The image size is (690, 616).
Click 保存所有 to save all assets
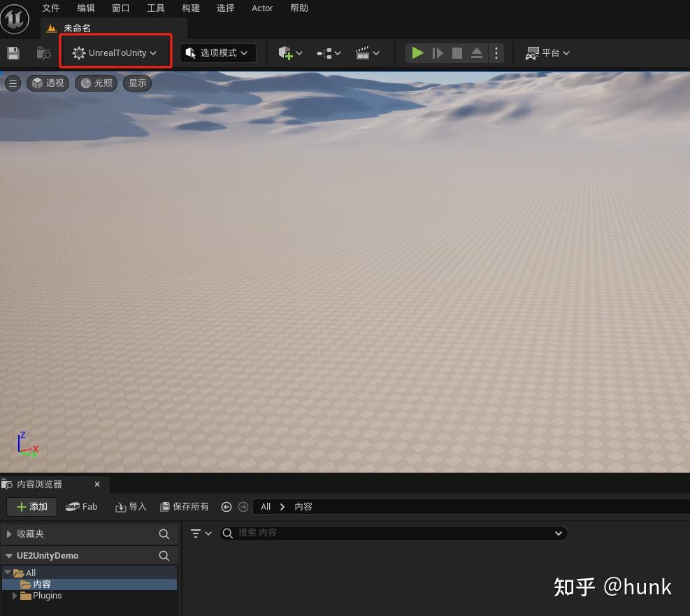click(184, 506)
